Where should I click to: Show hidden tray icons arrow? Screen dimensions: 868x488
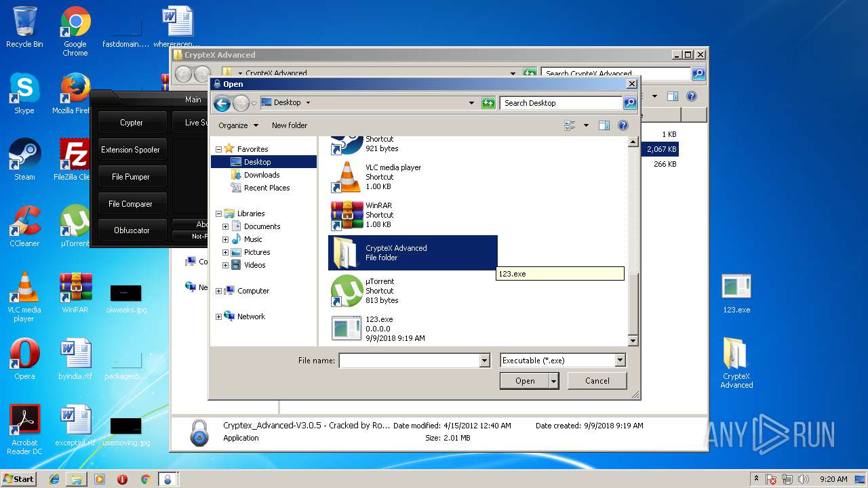tap(757, 479)
